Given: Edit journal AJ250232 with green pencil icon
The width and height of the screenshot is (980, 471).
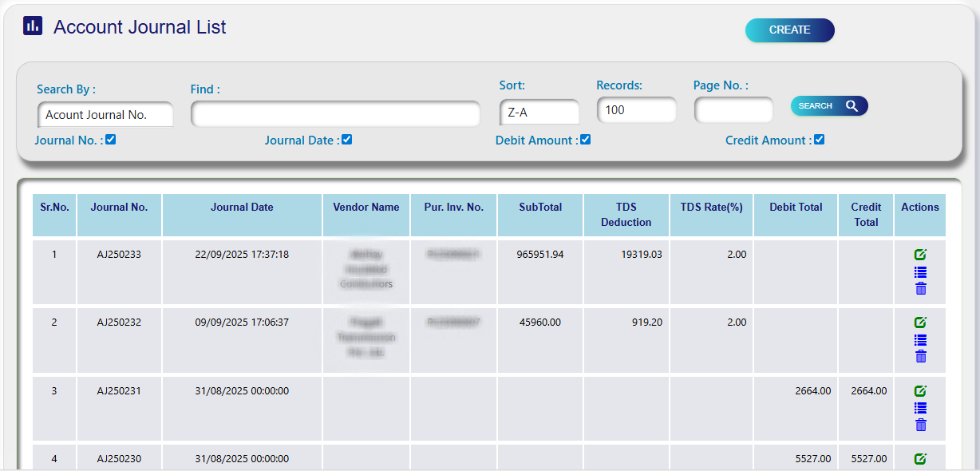Looking at the screenshot, I should pos(920,323).
